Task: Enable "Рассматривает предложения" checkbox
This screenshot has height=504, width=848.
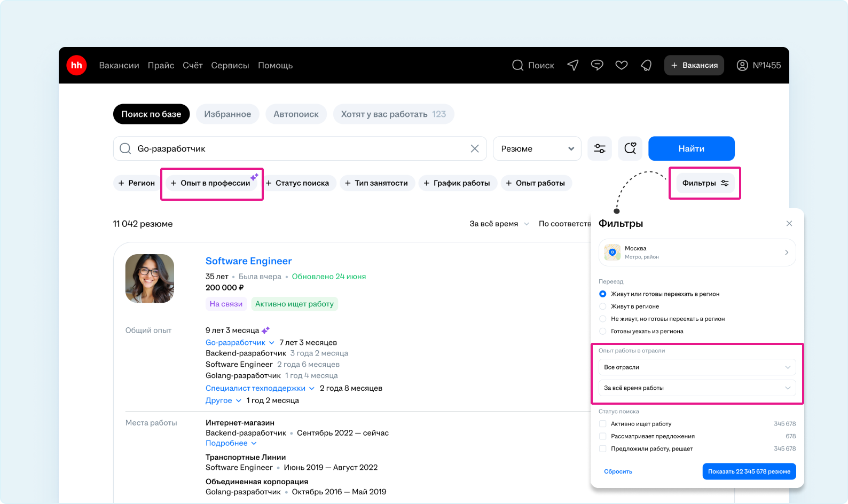Action: point(603,436)
